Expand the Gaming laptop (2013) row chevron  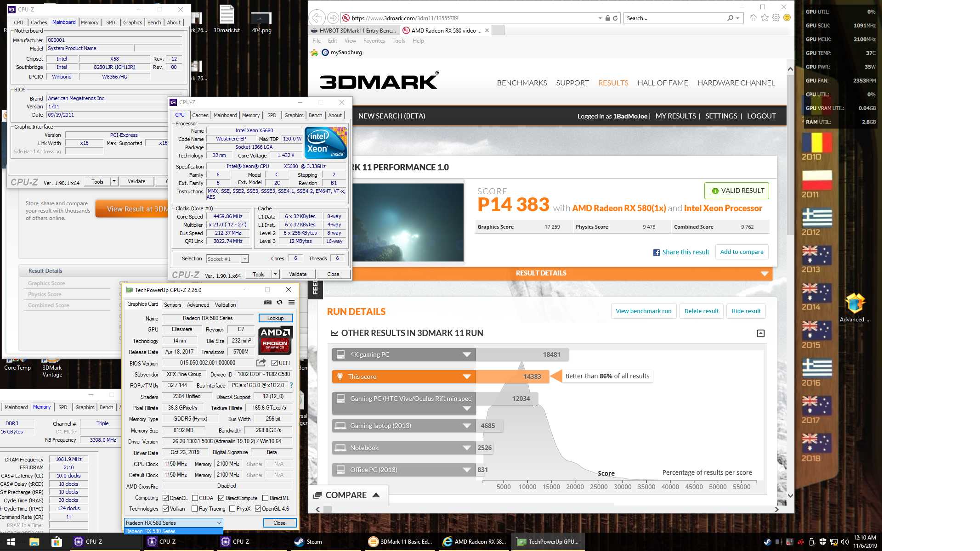pos(467,426)
